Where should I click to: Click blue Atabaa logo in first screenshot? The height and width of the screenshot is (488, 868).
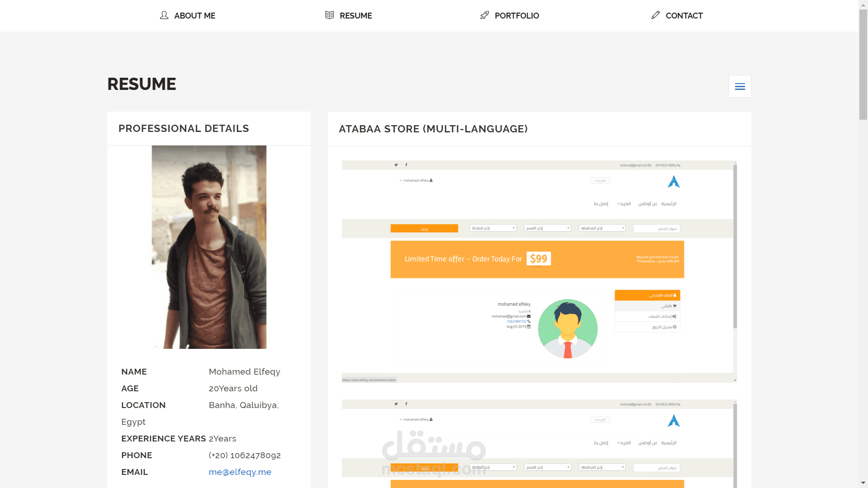tap(674, 182)
